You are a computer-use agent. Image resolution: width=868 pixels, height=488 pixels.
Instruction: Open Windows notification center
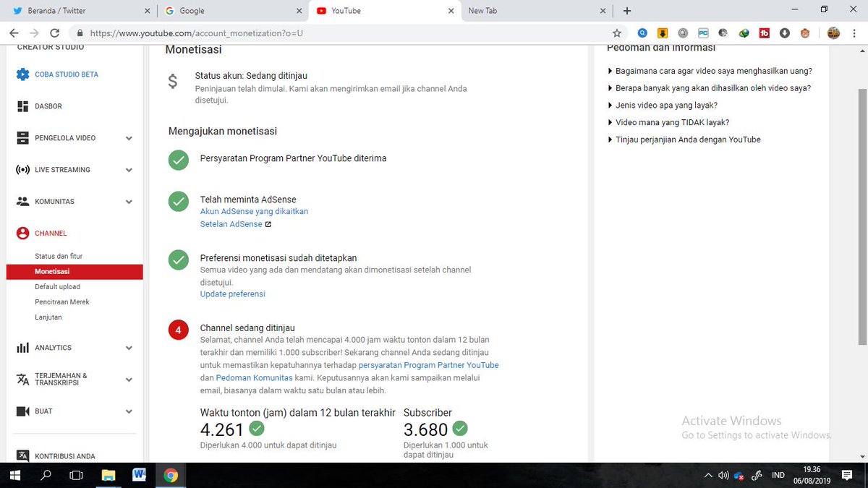(847, 476)
